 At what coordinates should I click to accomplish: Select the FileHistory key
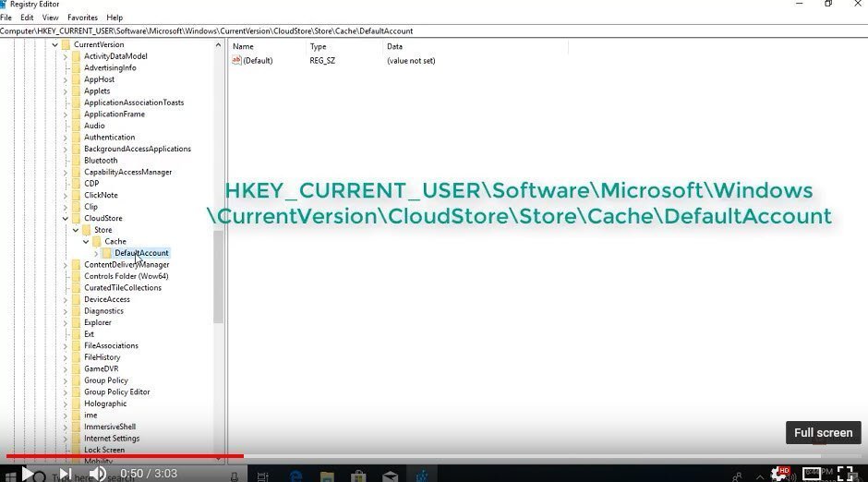(x=102, y=357)
